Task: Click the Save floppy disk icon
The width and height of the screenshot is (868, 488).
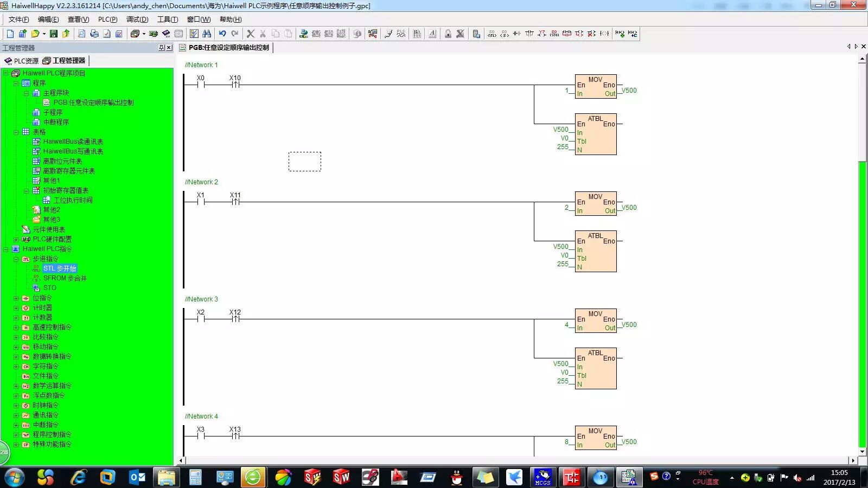Action: 53,34
